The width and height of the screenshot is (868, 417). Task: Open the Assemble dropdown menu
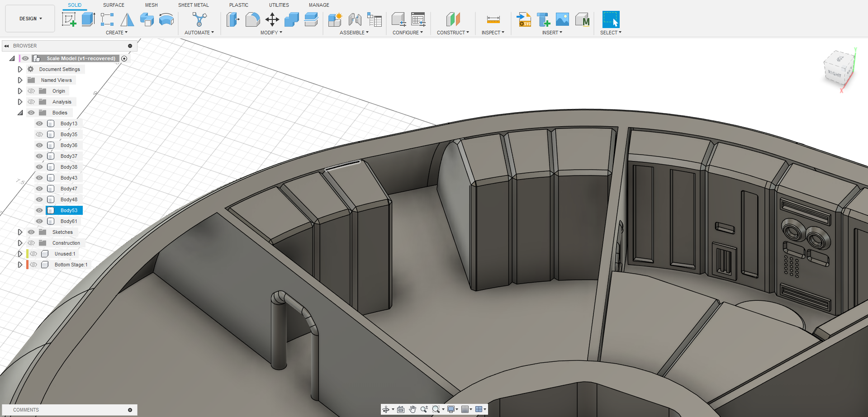(x=354, y=33)
